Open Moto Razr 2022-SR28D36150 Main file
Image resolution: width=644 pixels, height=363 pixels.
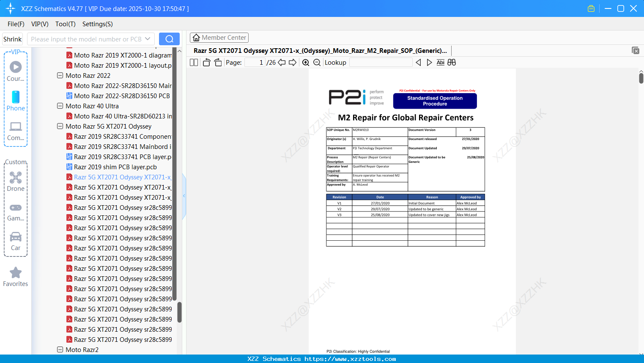coord(119,85)
